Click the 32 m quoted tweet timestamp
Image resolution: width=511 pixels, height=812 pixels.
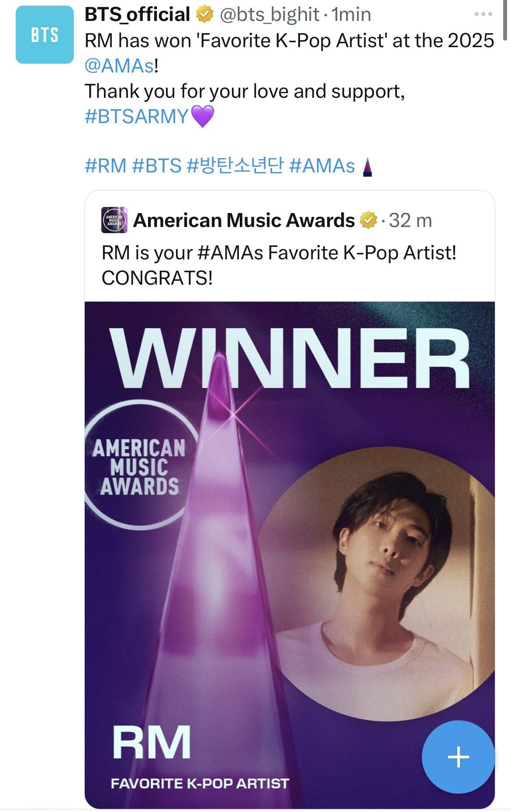tap(410, 221)
